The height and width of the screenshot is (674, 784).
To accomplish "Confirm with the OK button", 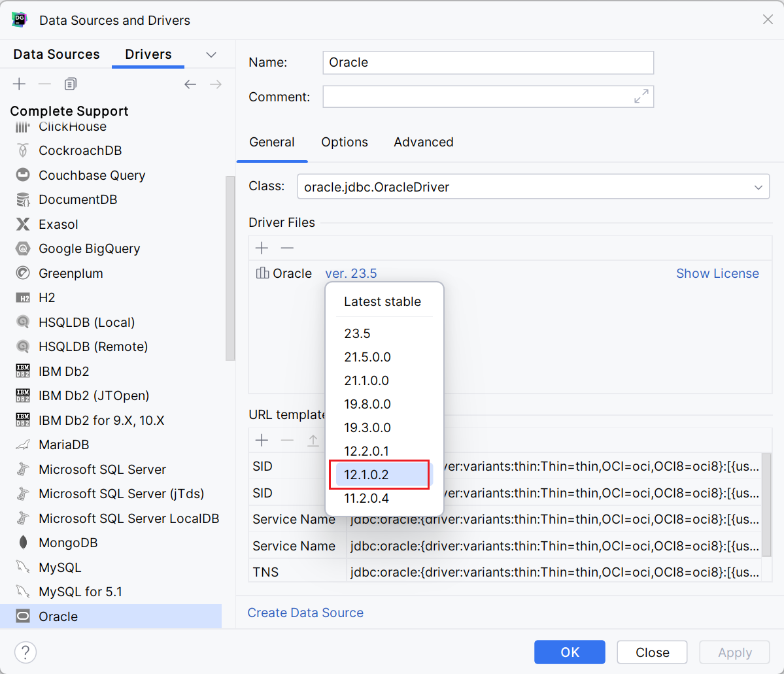I will pyautogui.click(x=570, y=652).
